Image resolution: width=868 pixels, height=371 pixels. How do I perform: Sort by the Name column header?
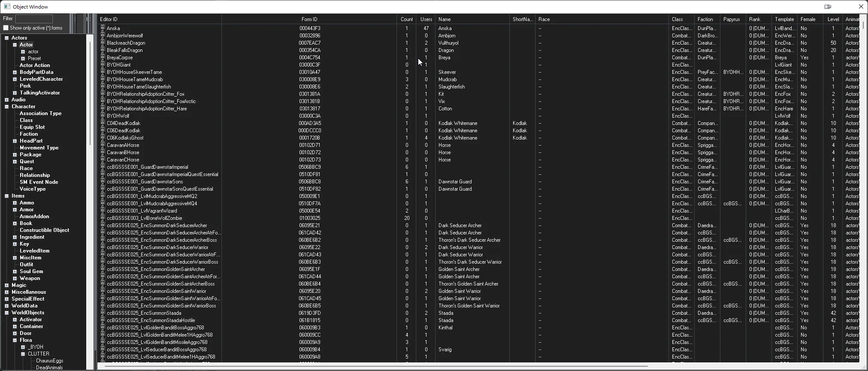[x=472, y=19]
